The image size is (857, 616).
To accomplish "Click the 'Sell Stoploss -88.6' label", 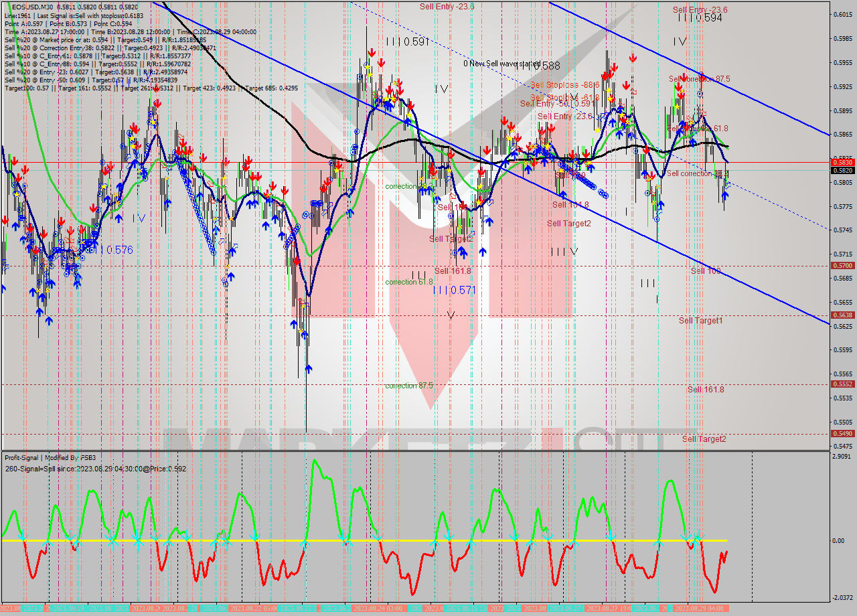I will pyautogui.click(x=564, y=85).
